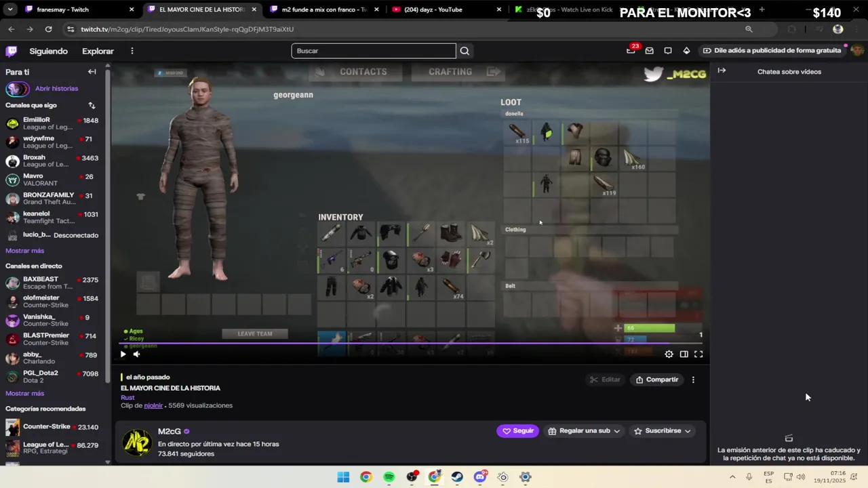This screenshot has height=488, width=868.
Task: Click the Compartir button
Action: point(656,380)
